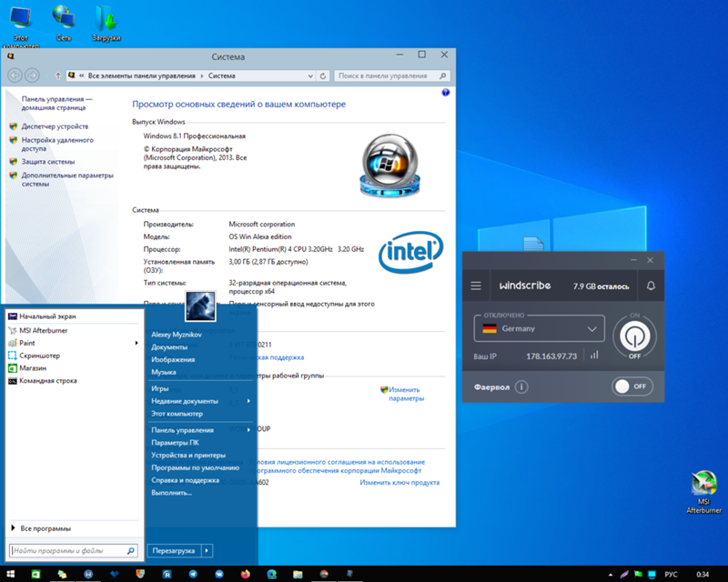Image resolution: width=728 pixels, height=582 pixels.
Task: Click Изменить ключ продукта link
Action: (399, 483)
